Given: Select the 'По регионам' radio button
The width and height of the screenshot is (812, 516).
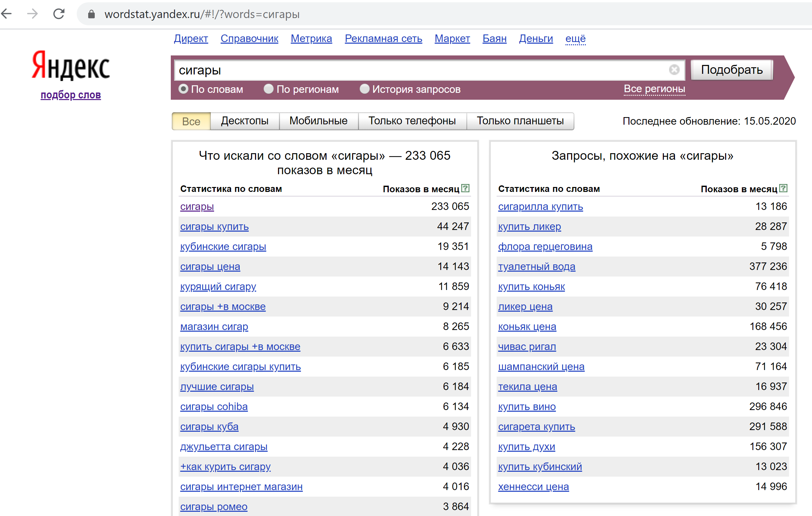Looking at the screenshot, I should (268, 89).
